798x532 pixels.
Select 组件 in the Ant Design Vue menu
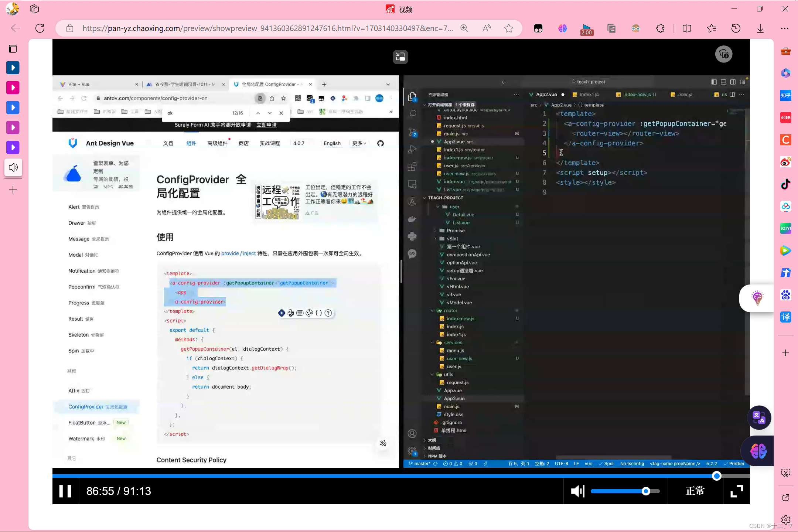click(x=191, y=143)
